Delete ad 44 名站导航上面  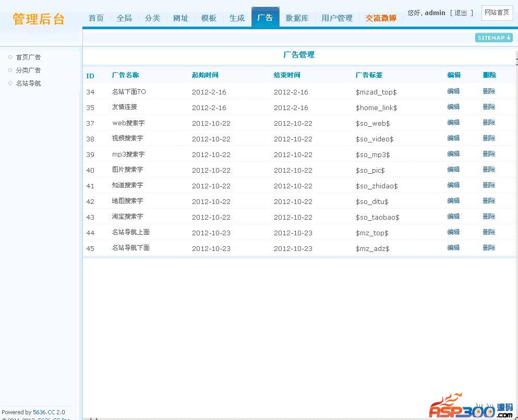coord(489,232)
